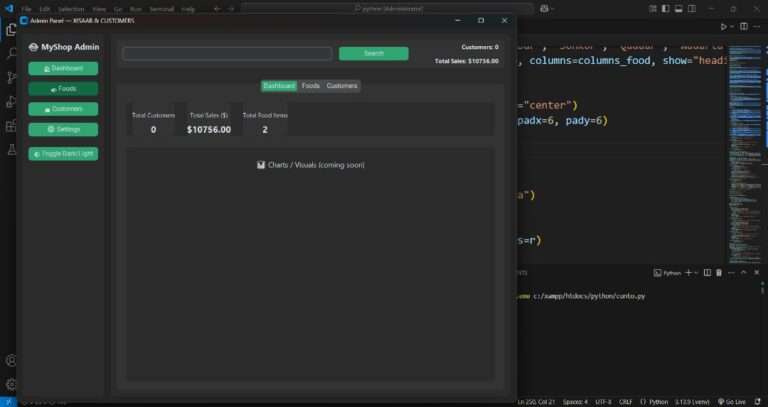Click the green Search button
Image resolution: width=768 pixels, height=407 pixels.
click(374, 53)
